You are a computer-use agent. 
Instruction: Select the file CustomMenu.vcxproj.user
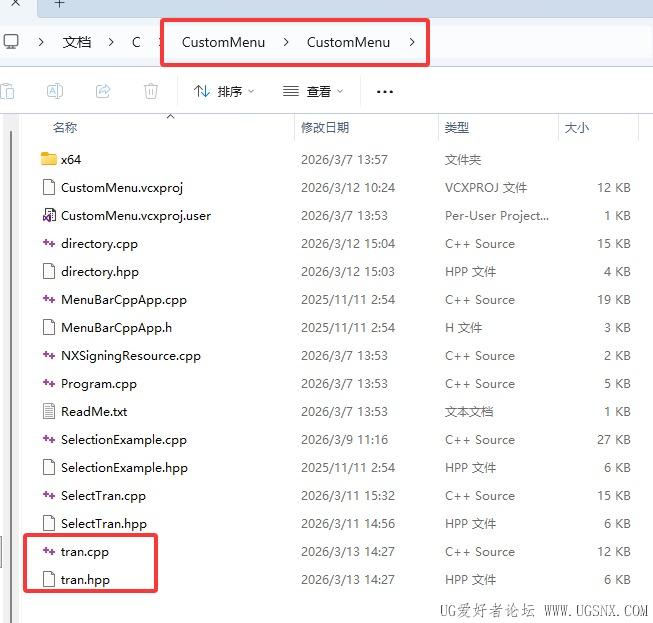(x=136, y=216)
